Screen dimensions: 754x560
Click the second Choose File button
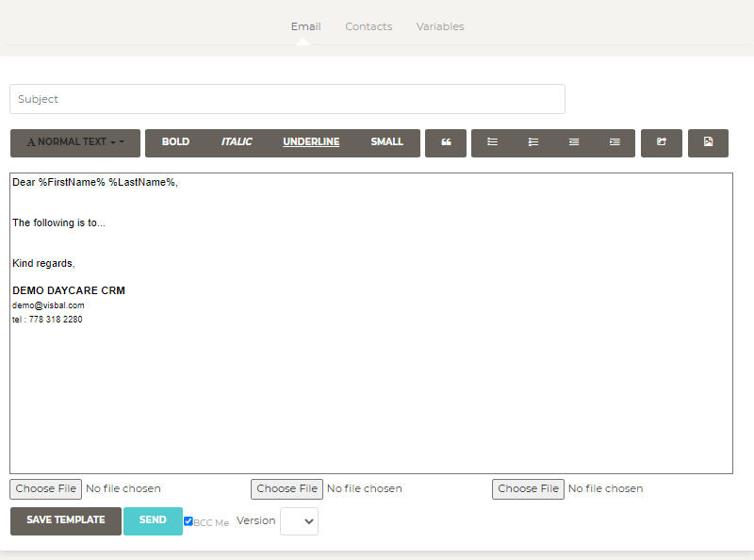287,489
